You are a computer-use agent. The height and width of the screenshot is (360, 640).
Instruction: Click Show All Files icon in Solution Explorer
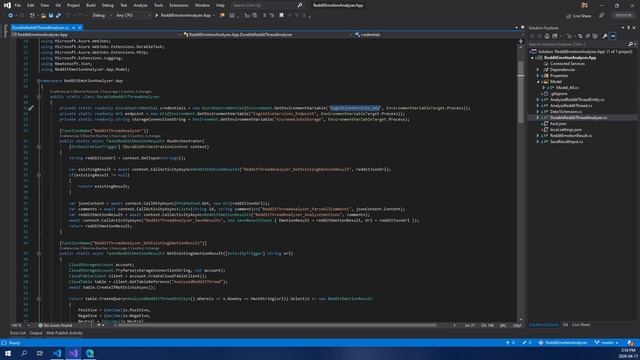595,36
